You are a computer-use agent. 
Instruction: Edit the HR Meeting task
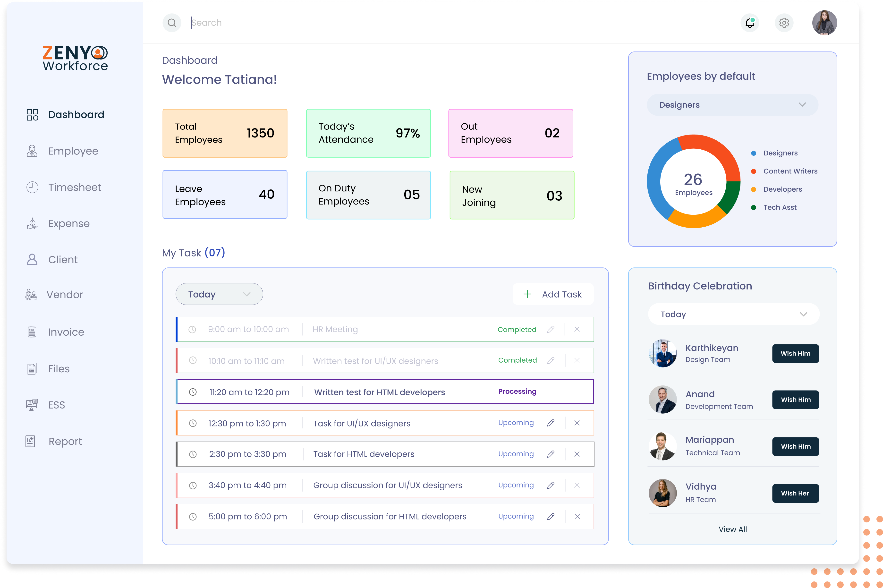(x=551, y=329)
